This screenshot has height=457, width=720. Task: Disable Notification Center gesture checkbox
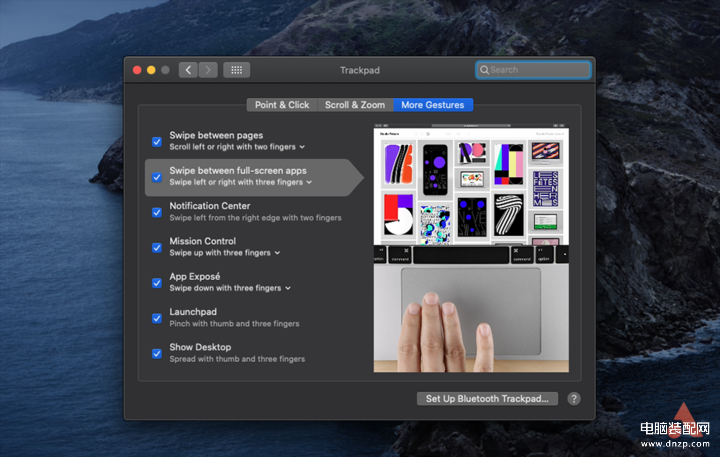(x=157, y=212)
